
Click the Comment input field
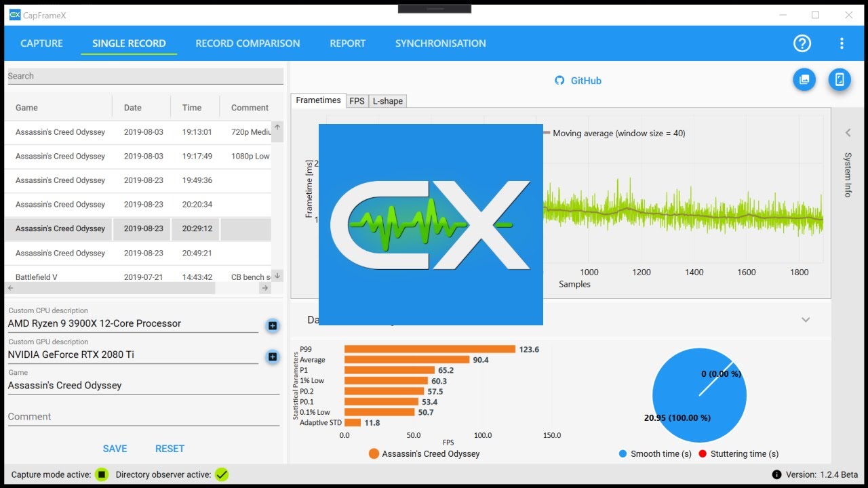coord(144,417)
